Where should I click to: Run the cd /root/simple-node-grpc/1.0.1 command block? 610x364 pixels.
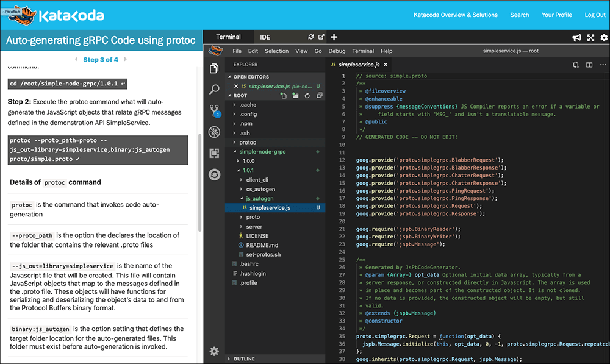pyautogui.click(x=67, y=84)
